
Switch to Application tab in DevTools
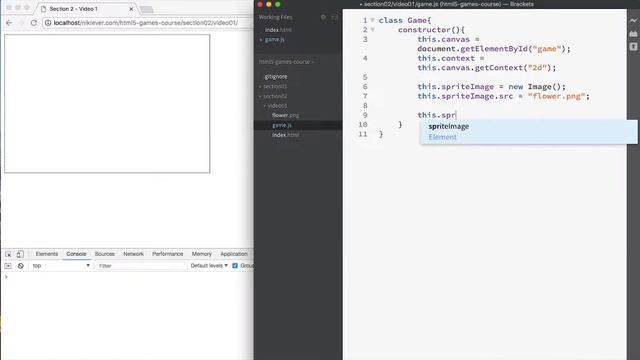point(234,254)
